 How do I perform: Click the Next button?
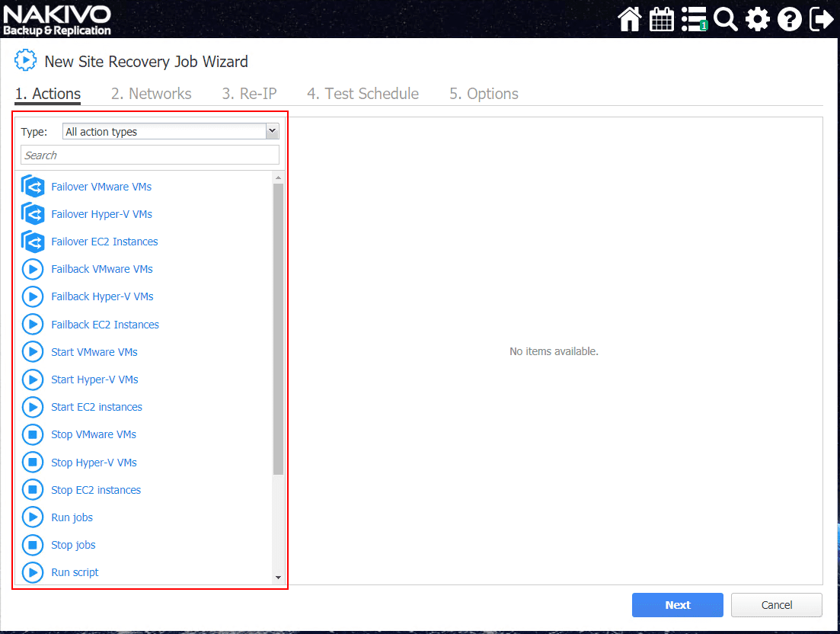pyautogui.click(x=677, y=604)
